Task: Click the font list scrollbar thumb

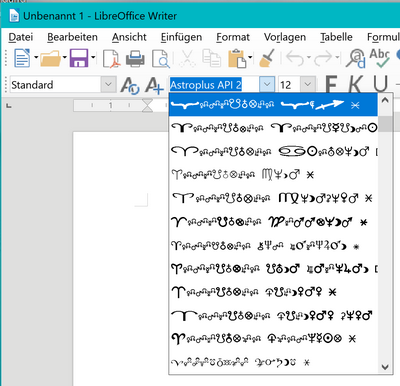Action: pyautogui.click(x=385, y=124)
